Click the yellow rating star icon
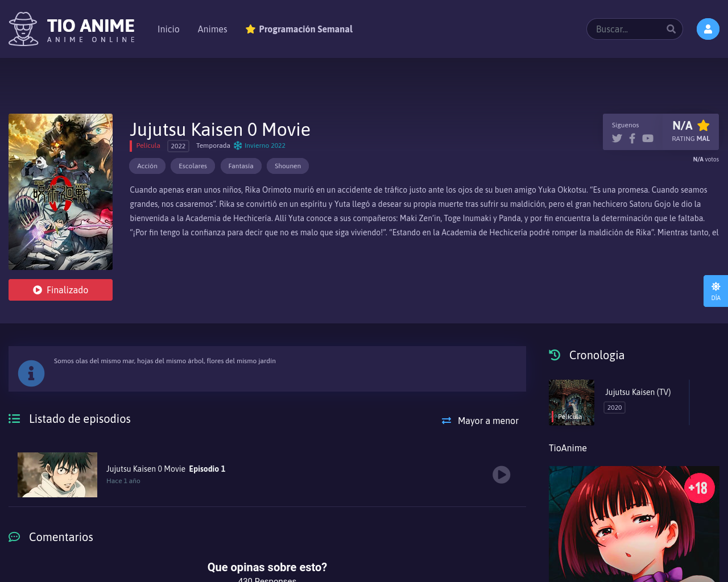This screenshot has height=582, width=728. (x=704, y=126)
